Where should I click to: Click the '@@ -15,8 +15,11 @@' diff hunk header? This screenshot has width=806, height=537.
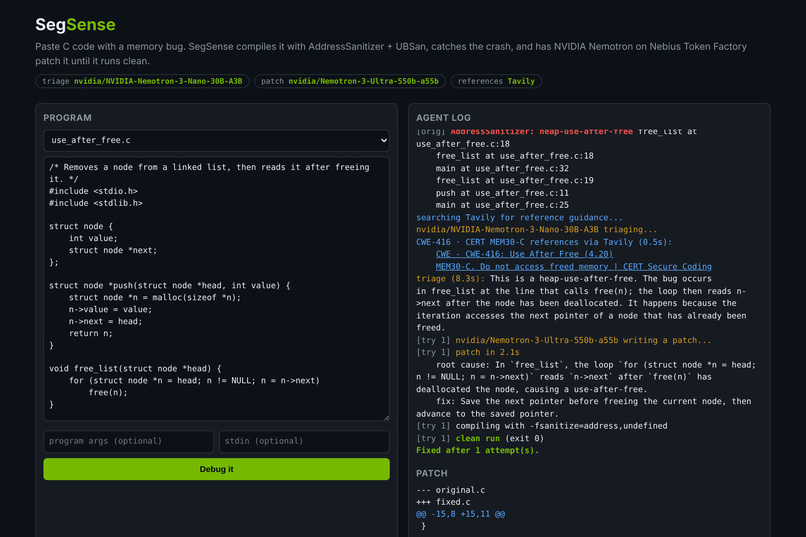click(x=461, y=514)
